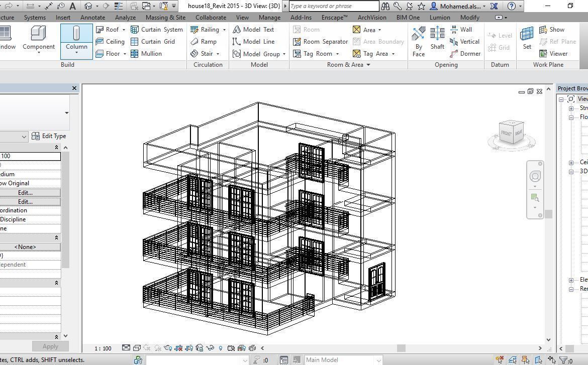Toggle Reveal Hidden Elements light bulb

click(x=221, y=348)
